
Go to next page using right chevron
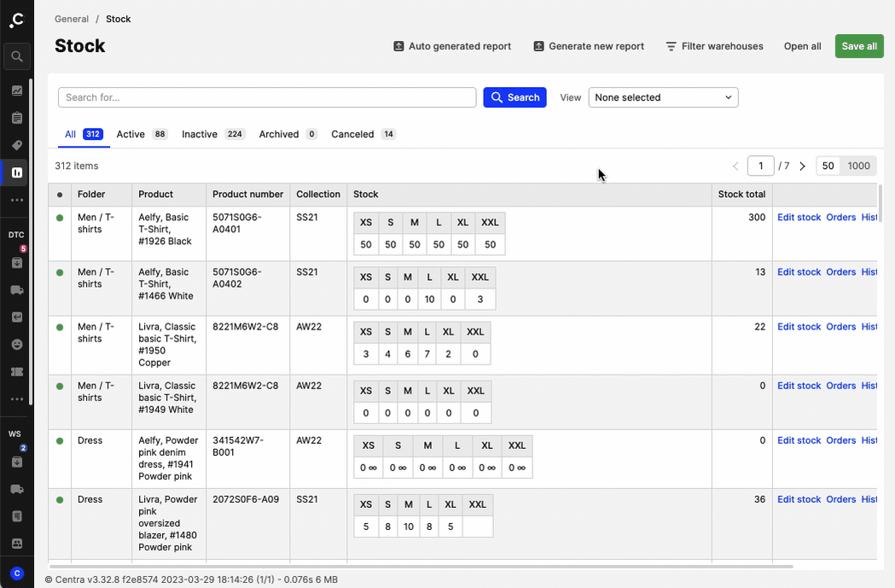point(802,166)
